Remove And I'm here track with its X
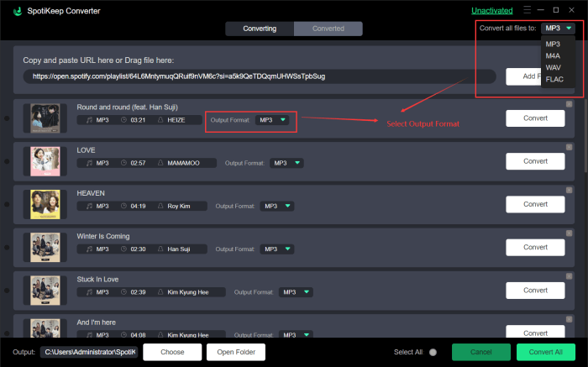 tap(569, 319)
